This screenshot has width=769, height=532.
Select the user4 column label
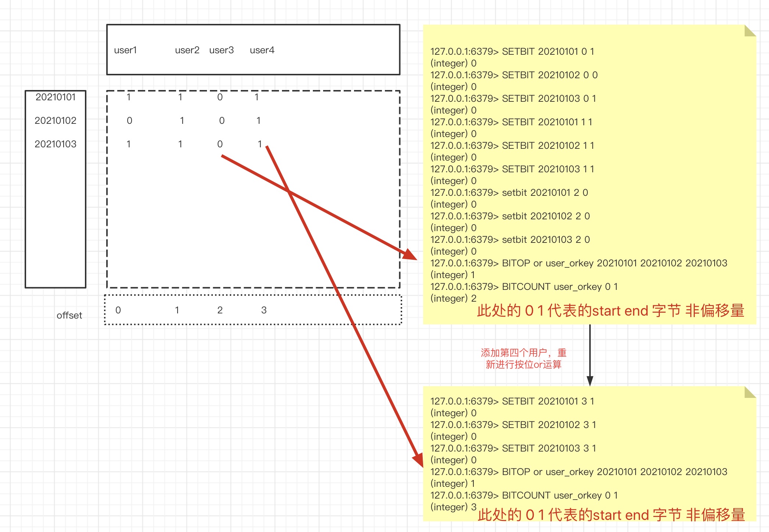(262, 50)
